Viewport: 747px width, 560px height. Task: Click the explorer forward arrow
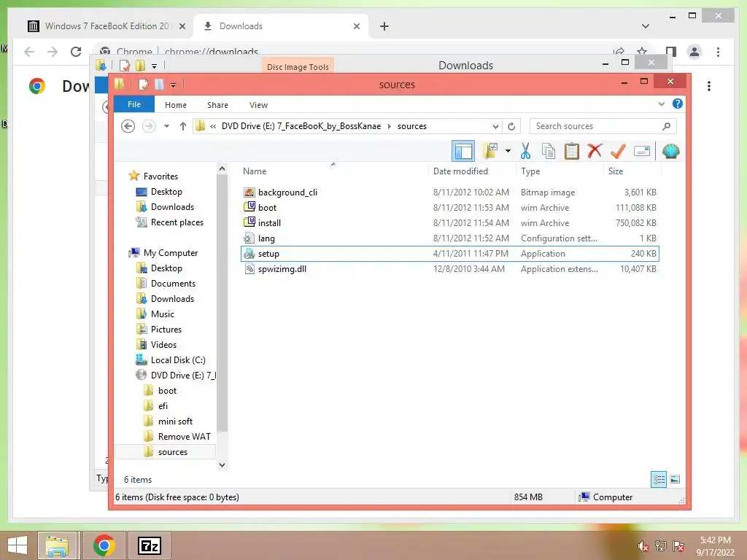149,126
